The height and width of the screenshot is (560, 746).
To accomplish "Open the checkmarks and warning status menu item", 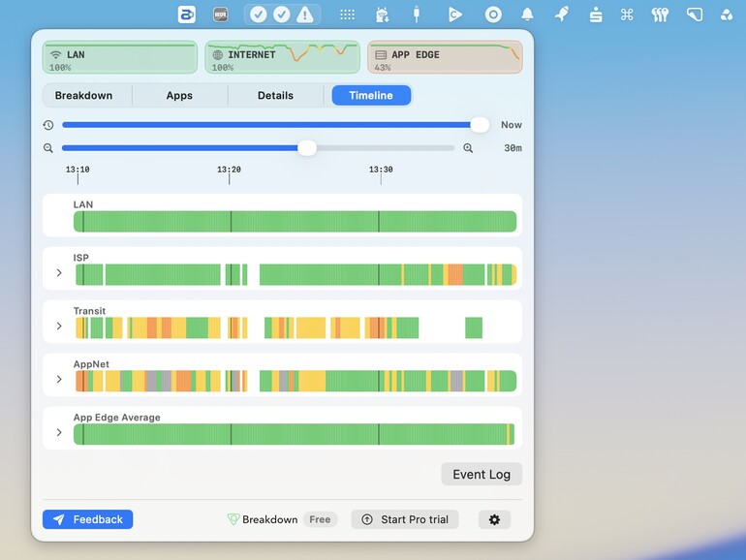I will pyautogui.click(x=282, y=15).
